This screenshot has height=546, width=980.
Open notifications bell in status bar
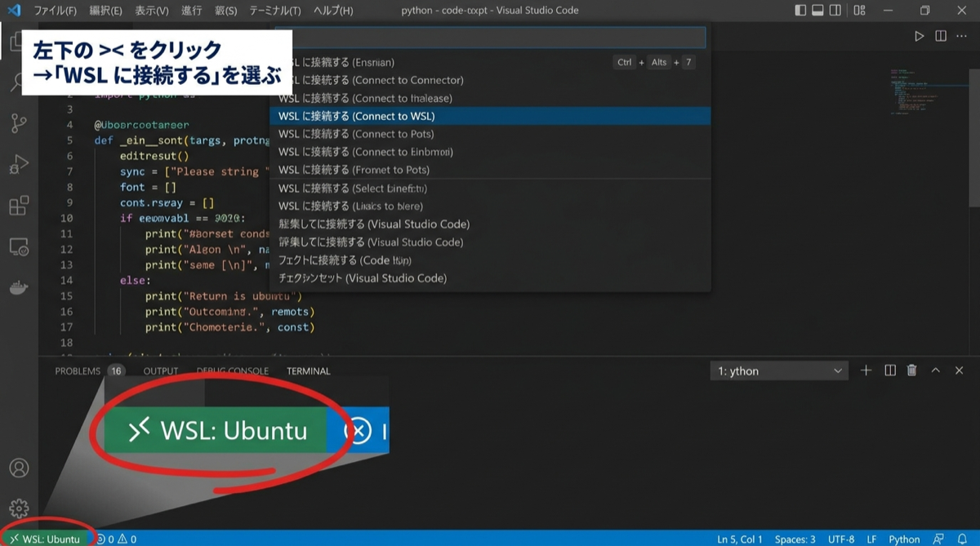click(x=961, y=539)
